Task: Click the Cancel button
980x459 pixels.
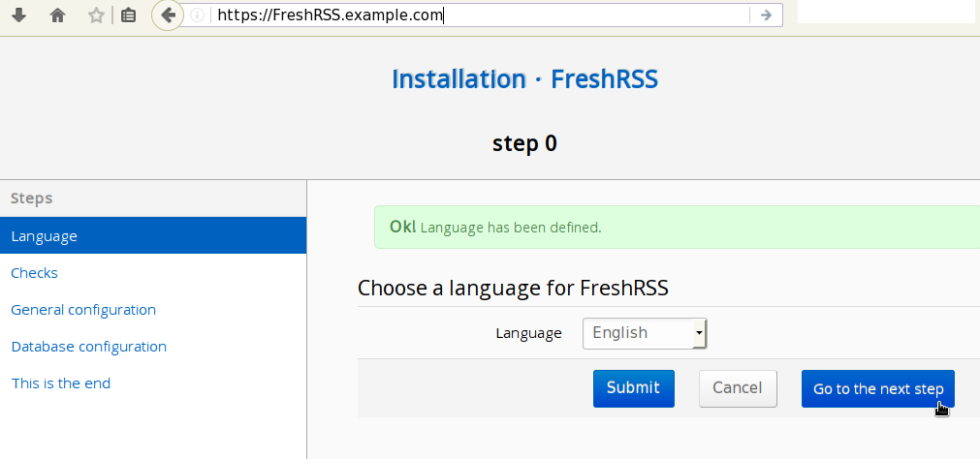Action: [x=738, y=387]
